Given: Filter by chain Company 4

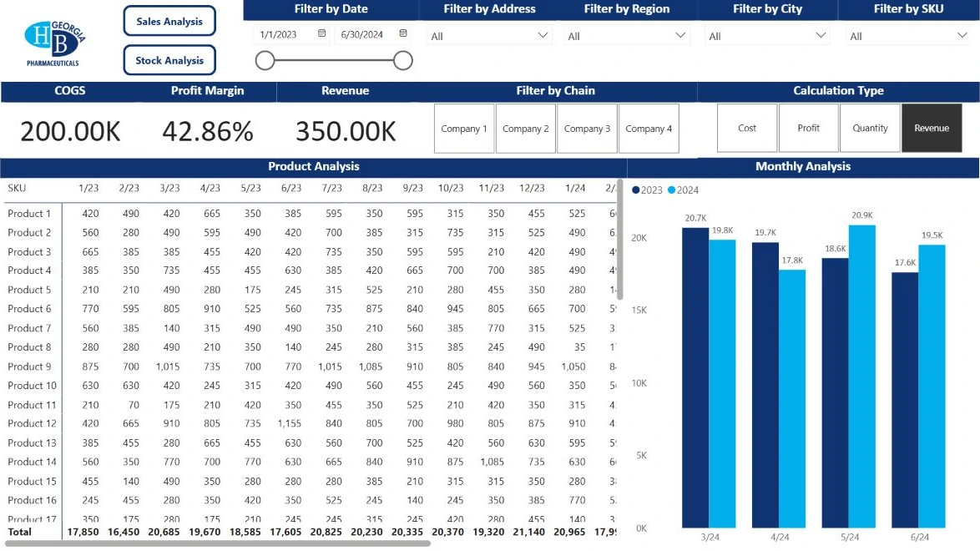Looking at the screenshot, I should pos(649,129).
